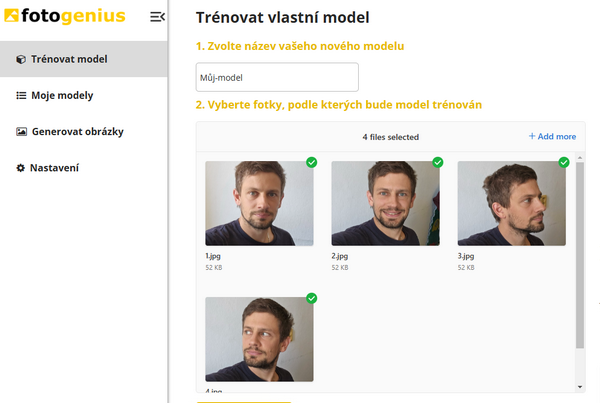Select the 3.jpg side-profile thumbnail
The height and width of the screenshot is (403, 600).
click(x=511, y=204)
